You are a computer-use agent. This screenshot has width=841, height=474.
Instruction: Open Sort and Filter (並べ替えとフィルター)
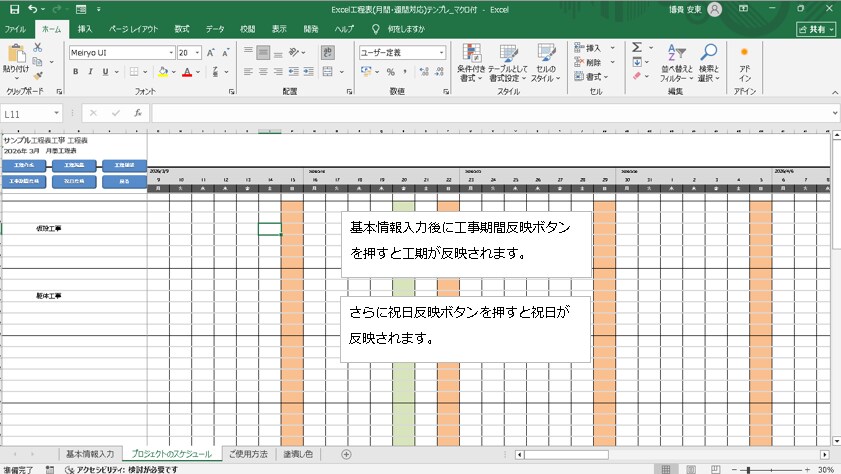tap(676, 63)
